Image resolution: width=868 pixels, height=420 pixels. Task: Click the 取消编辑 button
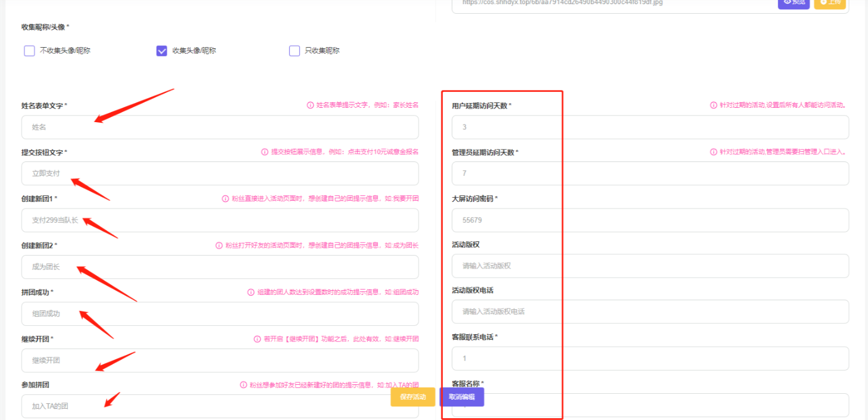click(461, 397)
